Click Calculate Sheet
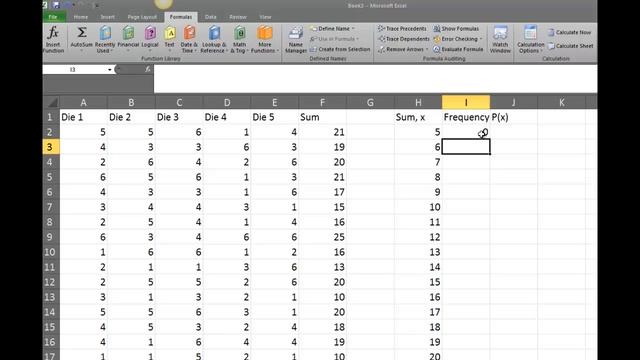The width and height of the screenshot is (640, 360). point(570,46)
